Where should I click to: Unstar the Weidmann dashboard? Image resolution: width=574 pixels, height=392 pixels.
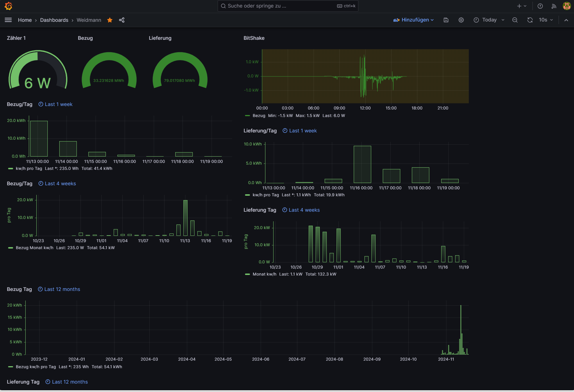(x=110, y=20)
